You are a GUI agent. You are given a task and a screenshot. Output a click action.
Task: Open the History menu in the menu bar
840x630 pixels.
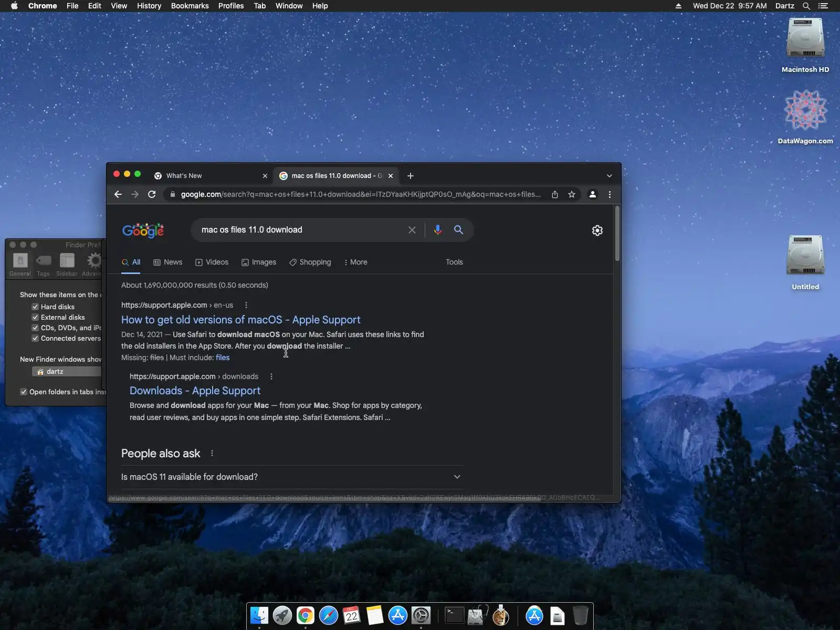click(x=149, y=6)
